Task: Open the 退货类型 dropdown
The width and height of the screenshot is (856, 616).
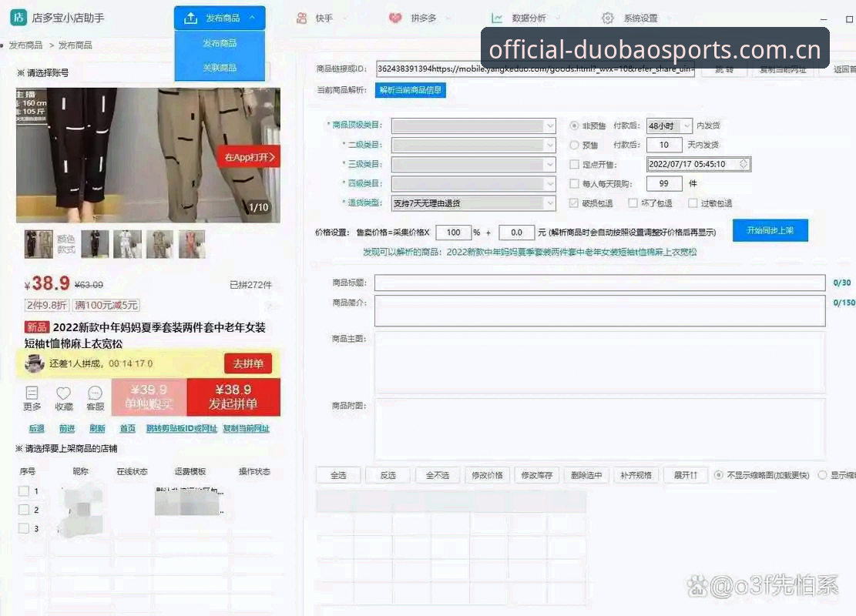Action: point(473,203)
